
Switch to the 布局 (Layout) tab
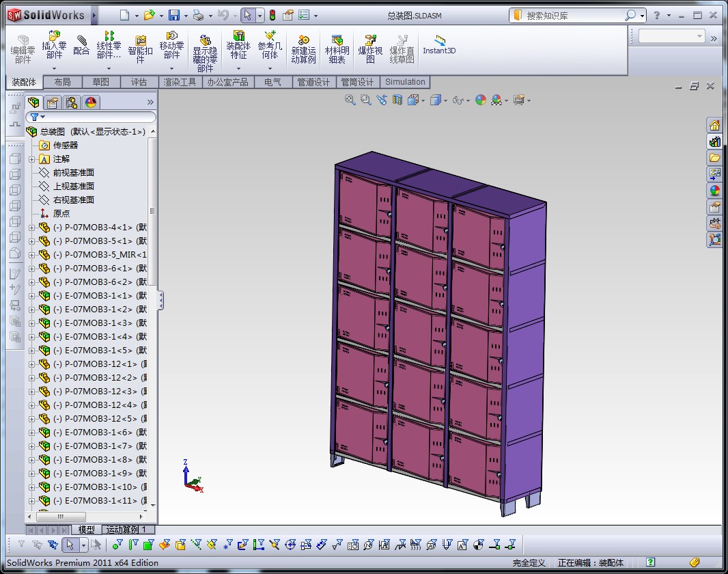(x=62, y=82)
